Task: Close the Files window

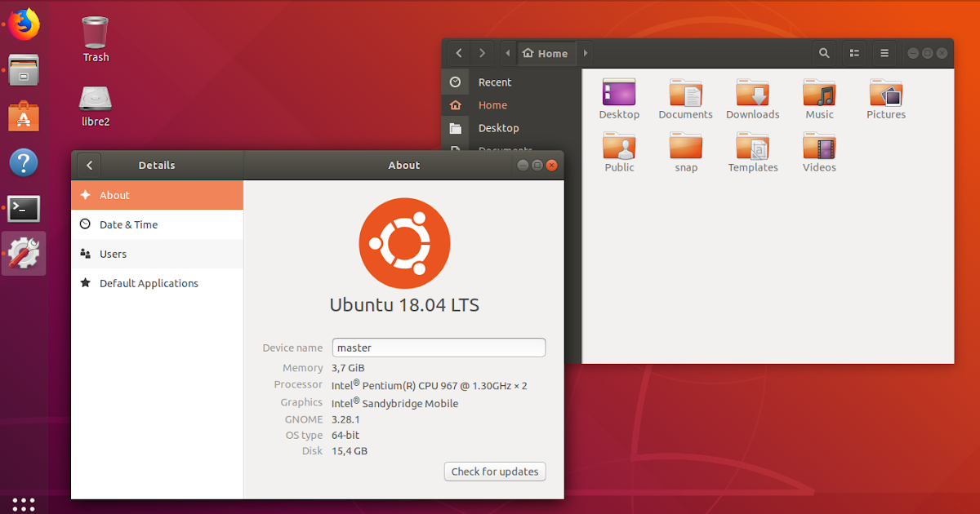Action: 942,53
